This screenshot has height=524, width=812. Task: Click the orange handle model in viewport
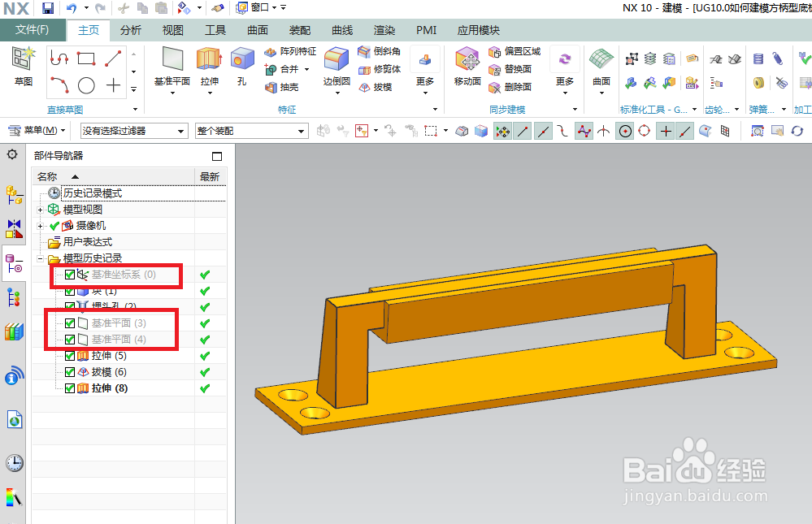click(515, 338)
